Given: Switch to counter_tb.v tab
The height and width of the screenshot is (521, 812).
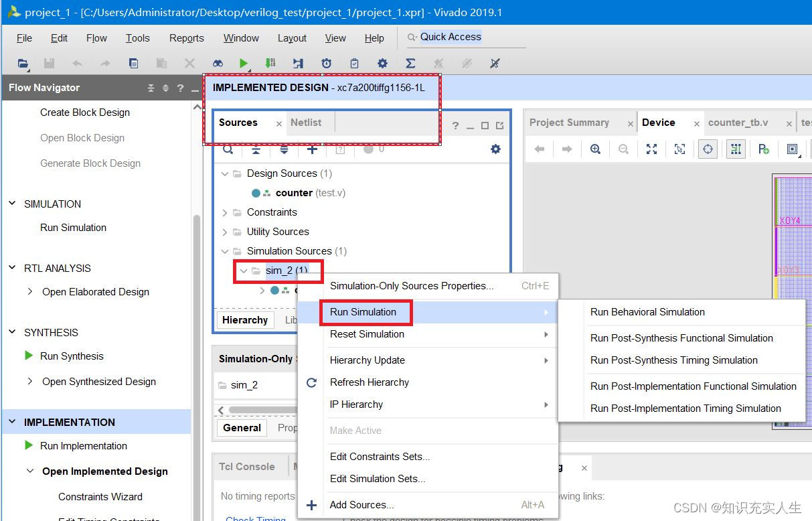Looking at the screenshot, I should pyautogui.click(x=738, y=123).
